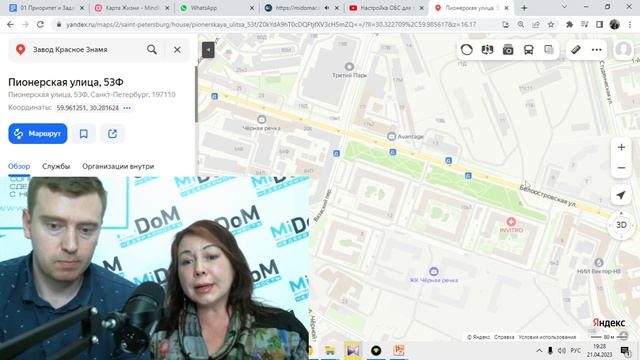Select the Обзор tab
640x360 pixels.
point(19,166)
